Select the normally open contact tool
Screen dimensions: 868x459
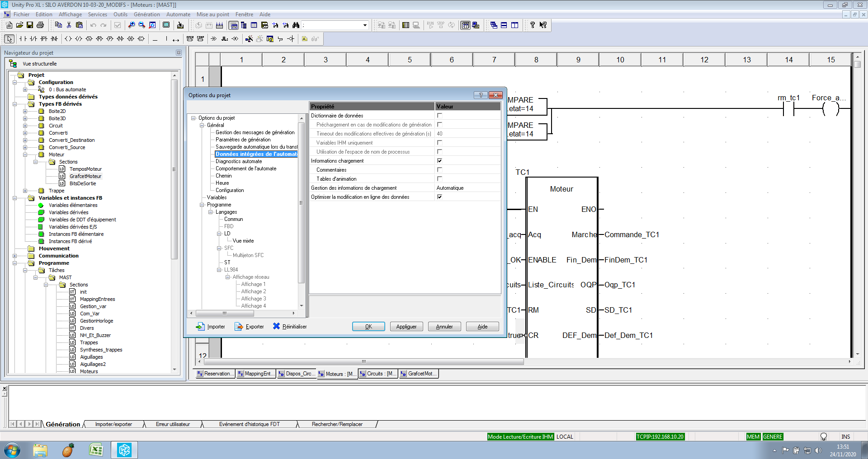coord(23,39)
